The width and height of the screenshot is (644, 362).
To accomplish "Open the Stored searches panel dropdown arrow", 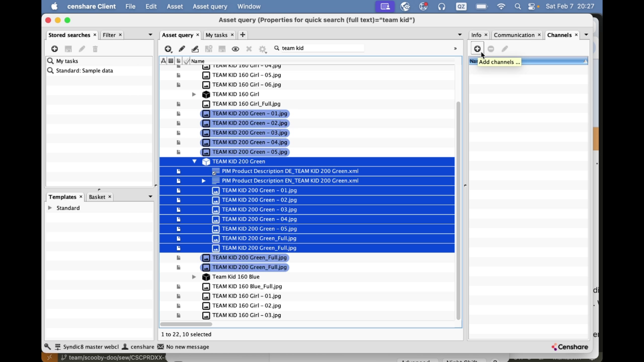I will (149, 35).
